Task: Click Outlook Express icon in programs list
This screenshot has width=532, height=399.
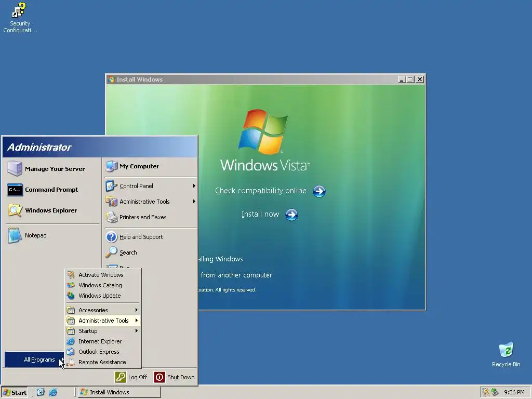Action: click(71, 352)
